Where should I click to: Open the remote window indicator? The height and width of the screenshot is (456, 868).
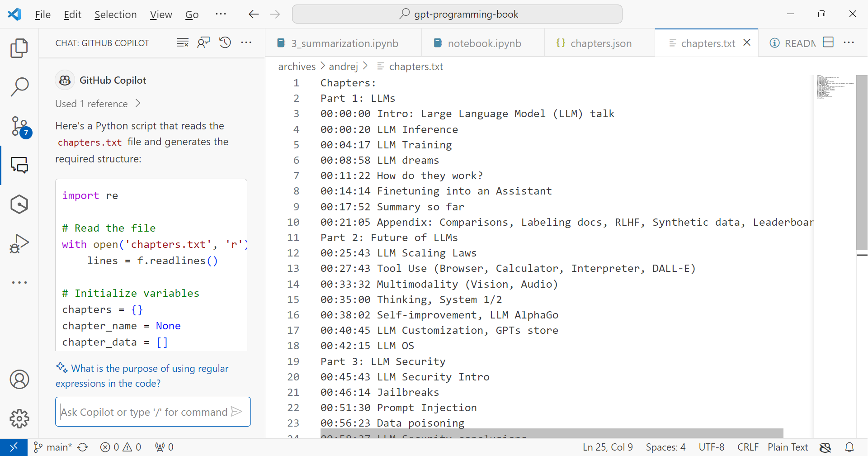tap(14, 447)
